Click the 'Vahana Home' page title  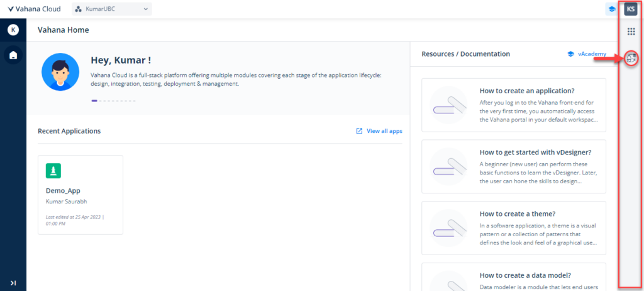(x=64, y=30)
